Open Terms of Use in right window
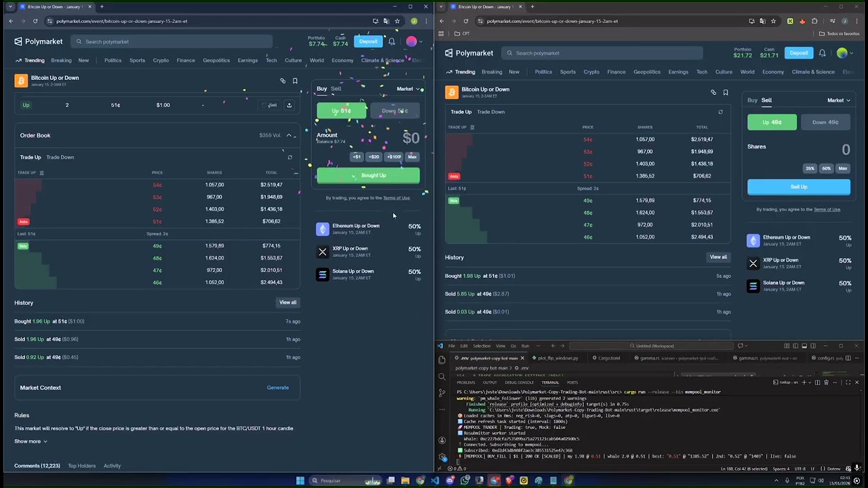Viewport: 868px width, 488px height. [827, 209]
